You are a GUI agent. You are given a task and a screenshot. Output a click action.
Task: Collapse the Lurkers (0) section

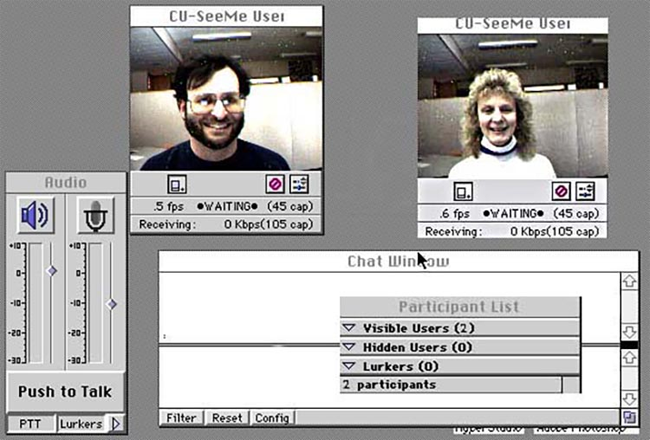[x=349, y=366]
